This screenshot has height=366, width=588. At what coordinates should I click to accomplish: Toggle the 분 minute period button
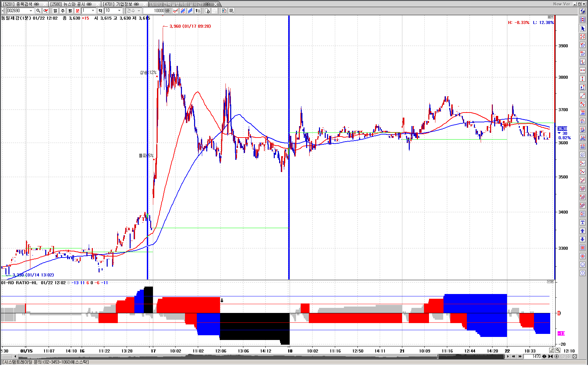78,11
